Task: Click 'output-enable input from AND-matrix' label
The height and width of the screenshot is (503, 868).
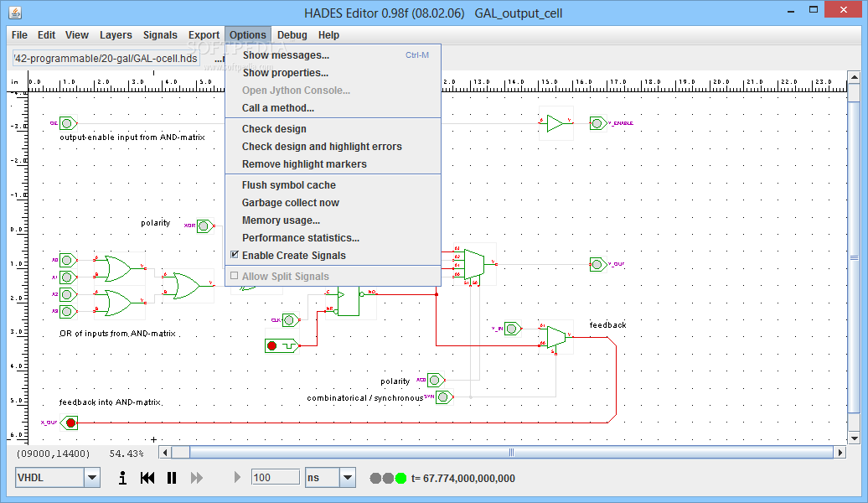Action: pyautogui.click(x=132, y=137)
